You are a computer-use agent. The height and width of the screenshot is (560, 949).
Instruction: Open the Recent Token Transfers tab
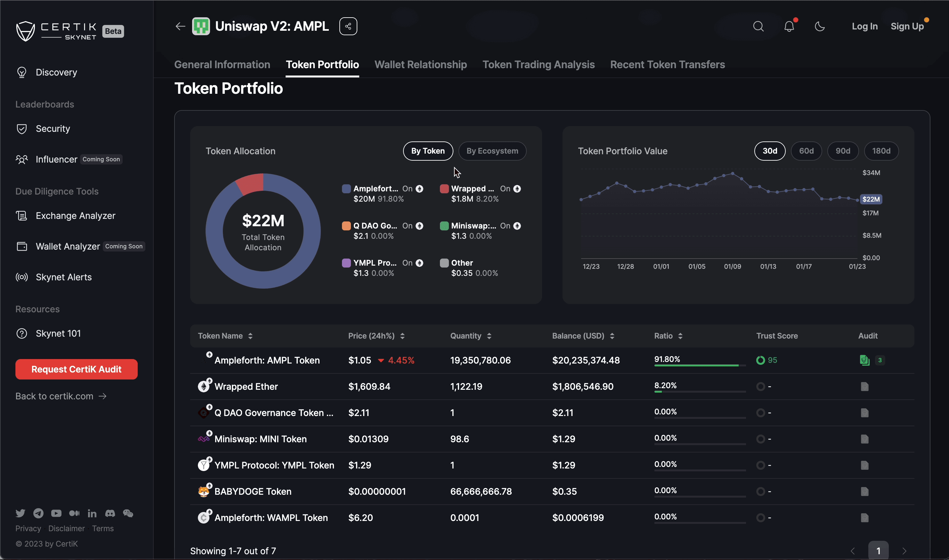pyautogui.click(x=667, y=65)
